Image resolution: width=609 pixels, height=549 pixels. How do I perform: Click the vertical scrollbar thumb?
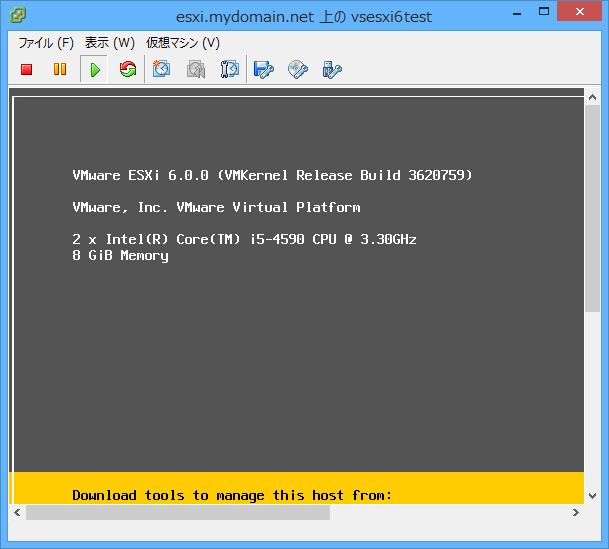point(592,209)
